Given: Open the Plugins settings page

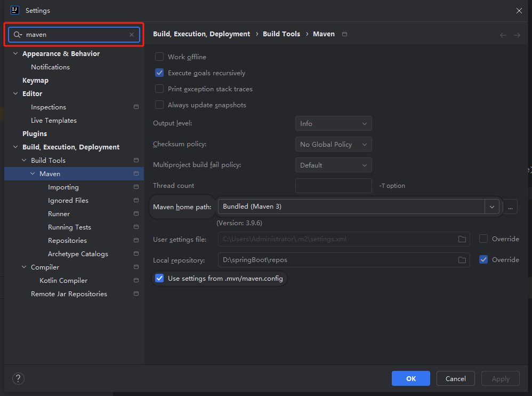Looking at the screenshot, I should tap(35, 134).
